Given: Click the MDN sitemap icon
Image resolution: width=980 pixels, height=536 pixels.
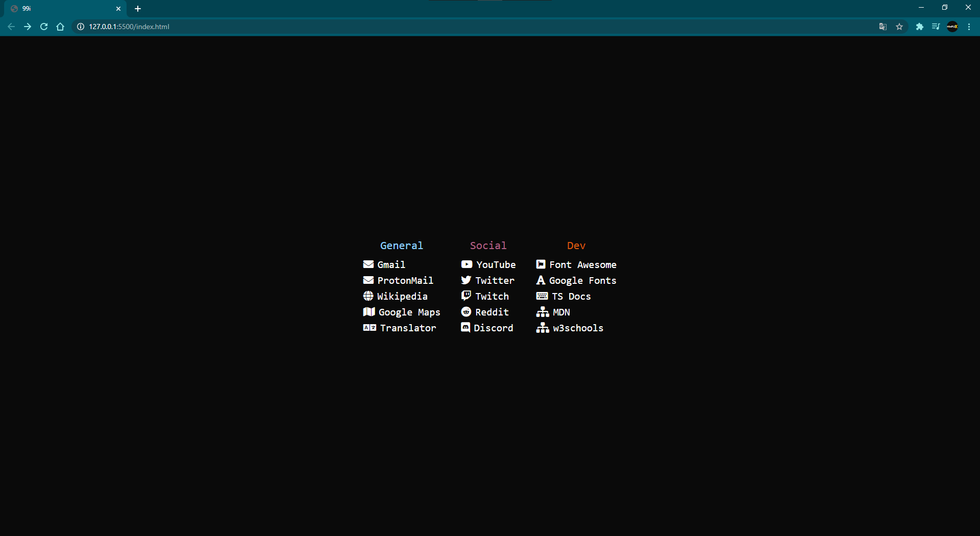Looking at the screenshot, I should coord(542,311).
